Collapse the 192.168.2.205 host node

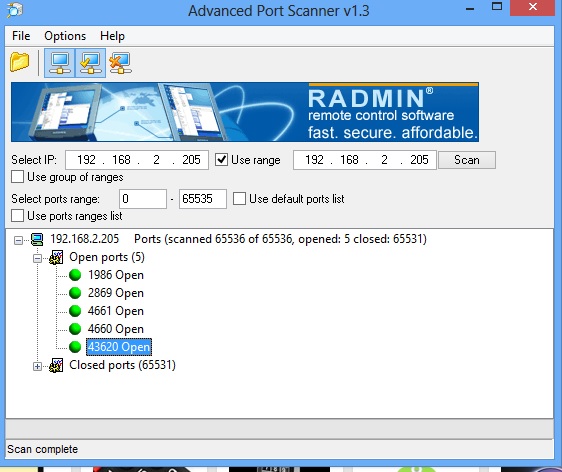18,240
